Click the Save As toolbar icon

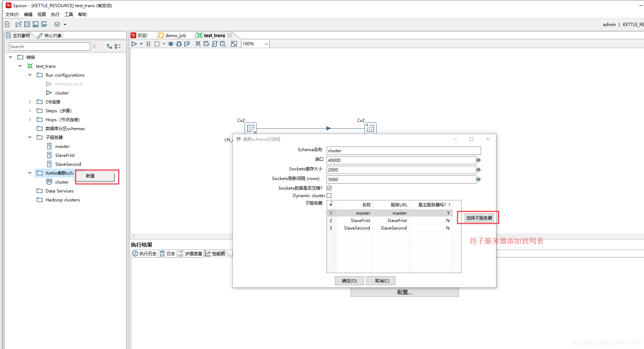44,24
